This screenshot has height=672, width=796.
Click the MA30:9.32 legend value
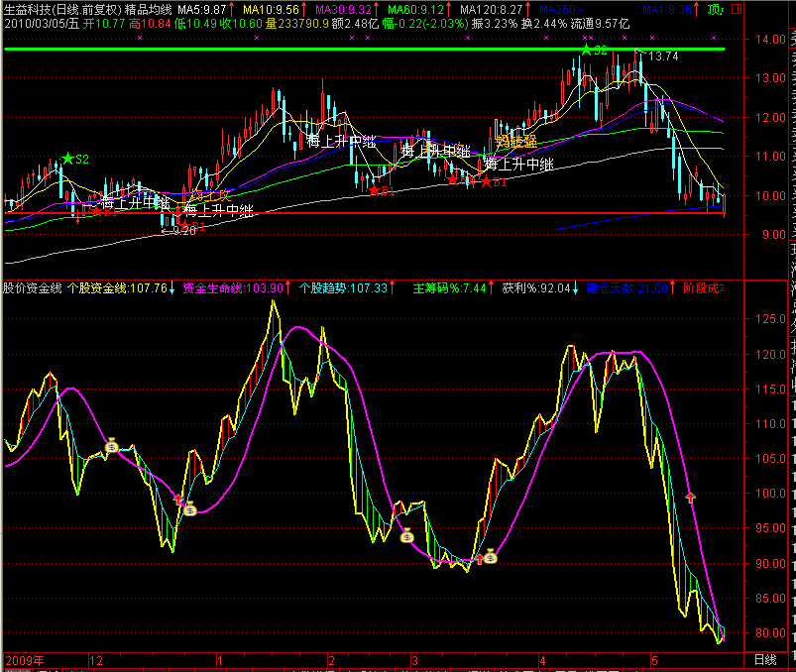pyautogui.click(x=343, y=10)
